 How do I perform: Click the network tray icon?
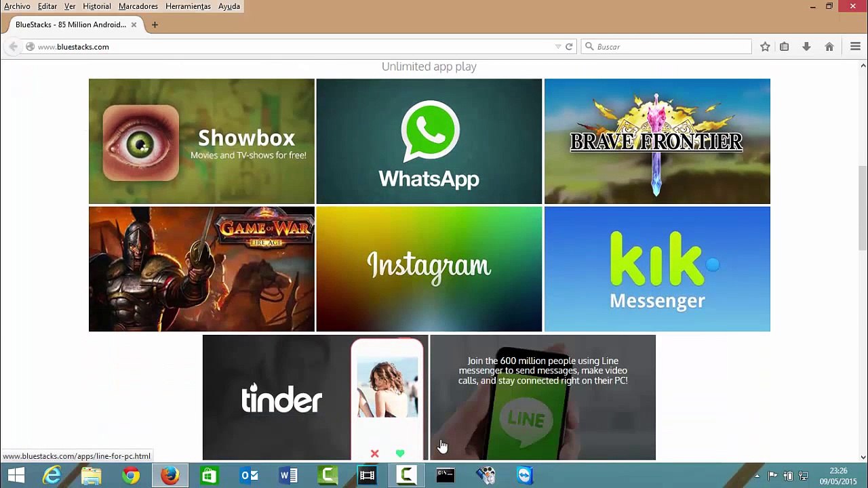pos(804,476)
